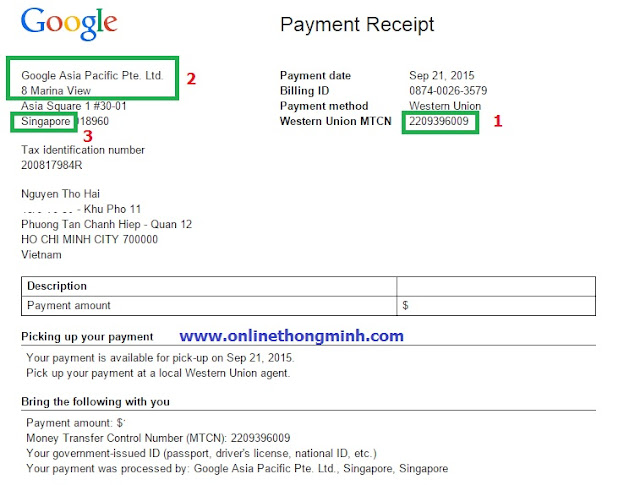Click the postal code 018960
The image size is (640, 485).
92,121
